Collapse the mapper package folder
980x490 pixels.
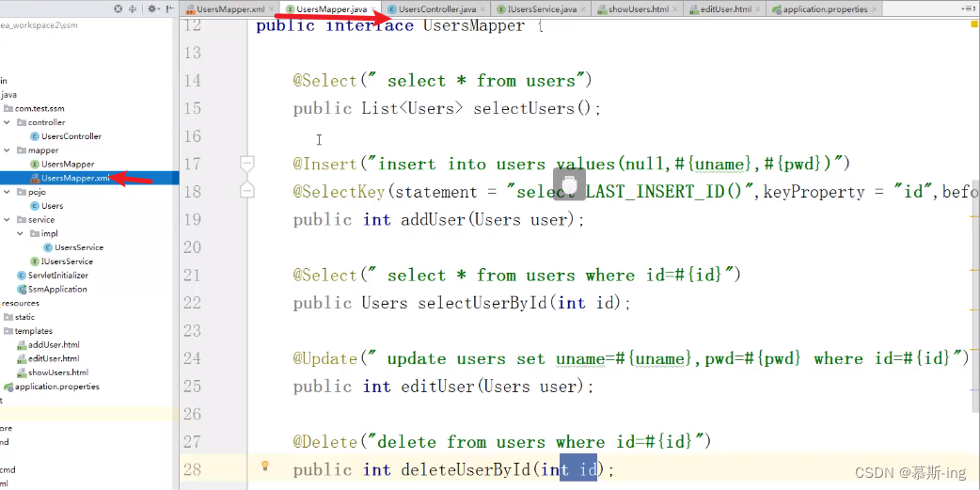(x=7, y=150)
